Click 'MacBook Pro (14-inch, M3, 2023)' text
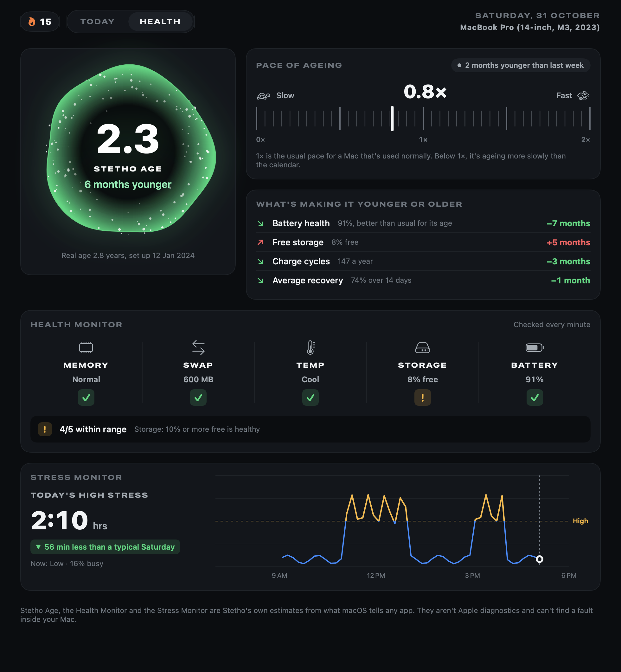Image resolution: width=621 pixels, height=672 pixels. (530, 28)
